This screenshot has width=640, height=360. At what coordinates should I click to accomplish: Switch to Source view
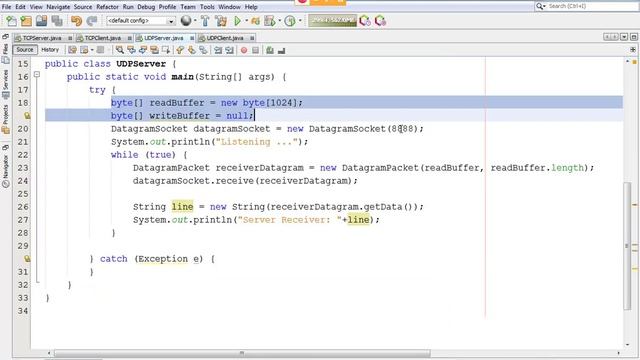[x=25, y=49]
